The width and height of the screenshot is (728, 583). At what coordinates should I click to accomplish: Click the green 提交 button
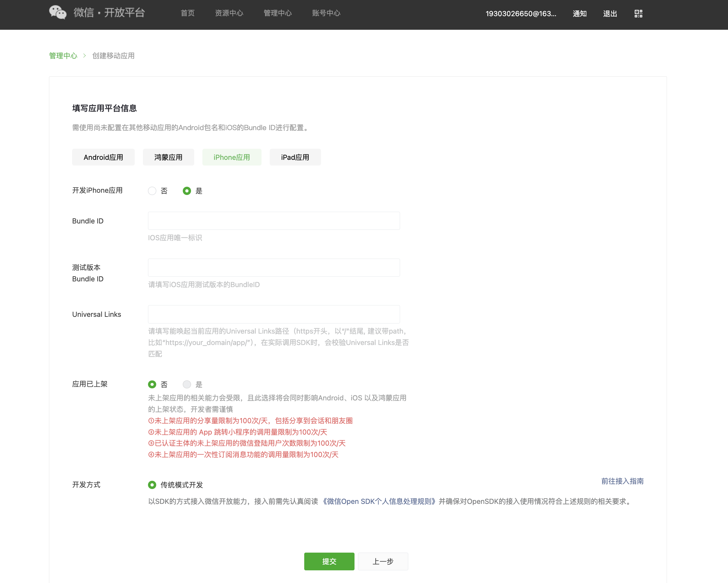pos(329,561)
